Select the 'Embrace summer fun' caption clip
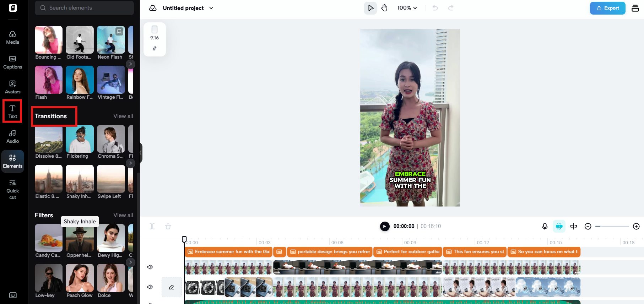 (x=228, y=252)
